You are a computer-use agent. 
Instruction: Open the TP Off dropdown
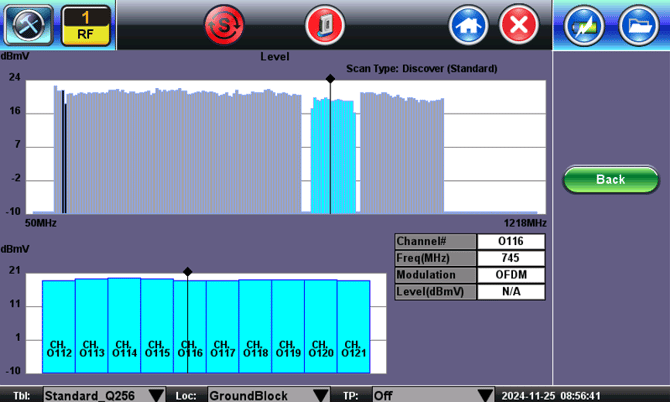click(433, 396)
